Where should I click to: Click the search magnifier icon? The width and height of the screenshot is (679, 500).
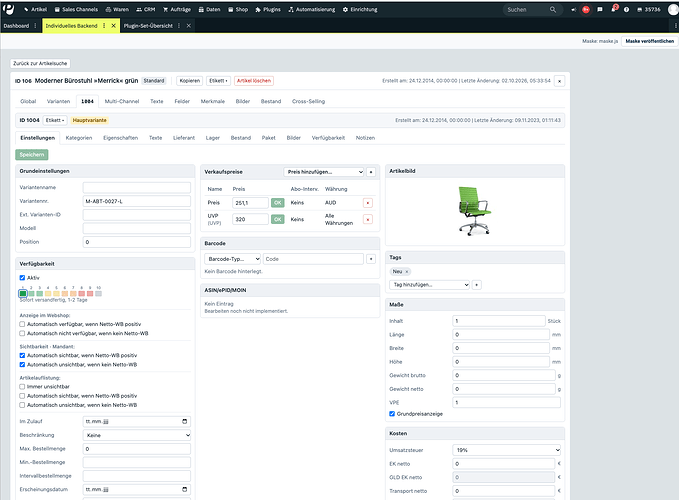click(x=553, y=10)
